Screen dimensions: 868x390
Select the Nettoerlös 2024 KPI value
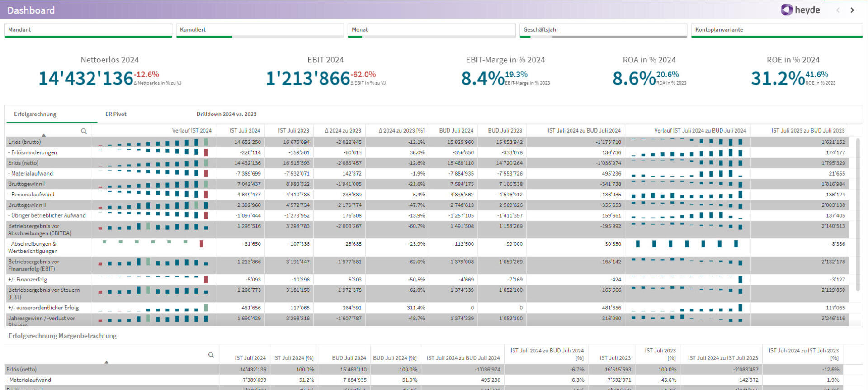86,78
